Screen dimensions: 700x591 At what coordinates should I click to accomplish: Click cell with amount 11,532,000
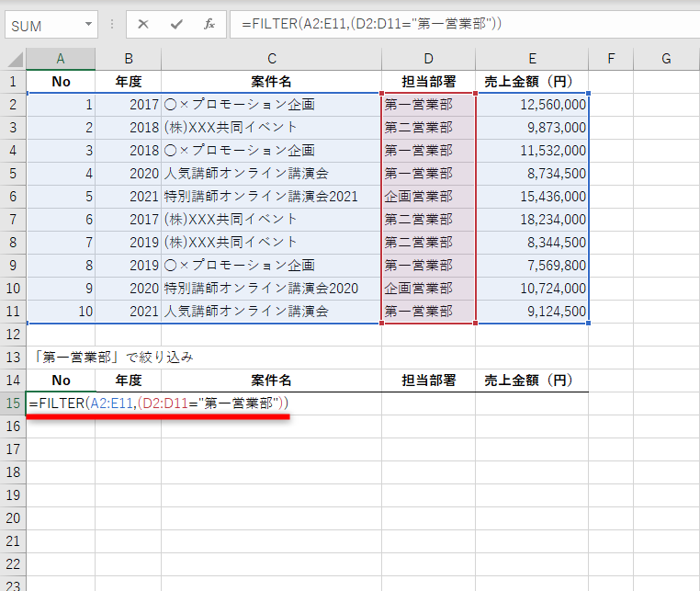[x=532, y=151]
